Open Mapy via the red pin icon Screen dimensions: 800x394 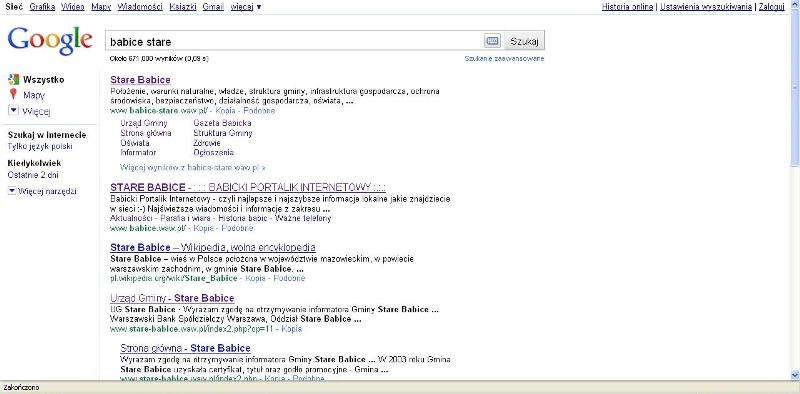click(13, 94)
